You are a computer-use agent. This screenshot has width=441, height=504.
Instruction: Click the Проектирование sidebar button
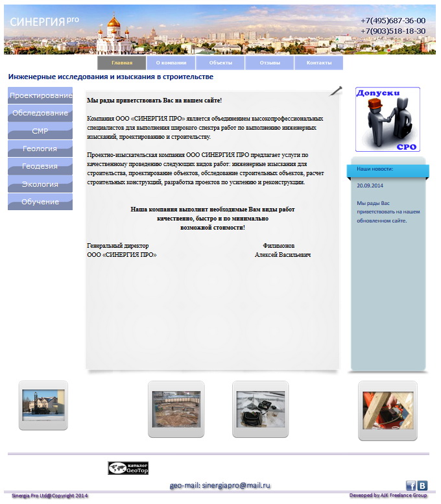pyautogui.click(x=40, y=95)
